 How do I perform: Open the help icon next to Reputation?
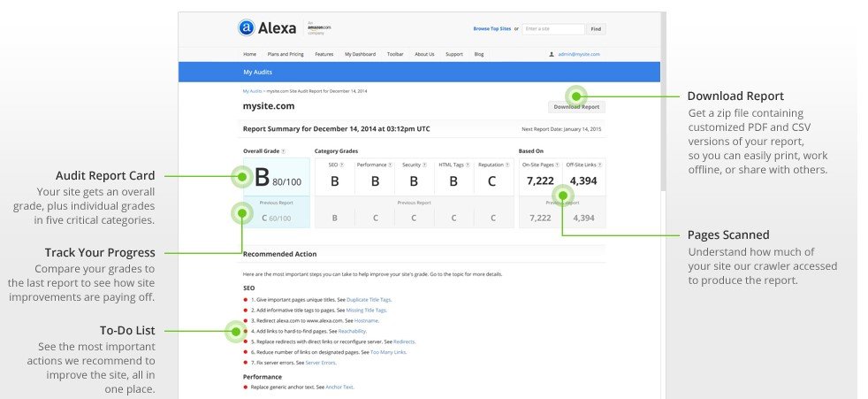[507, 165]
